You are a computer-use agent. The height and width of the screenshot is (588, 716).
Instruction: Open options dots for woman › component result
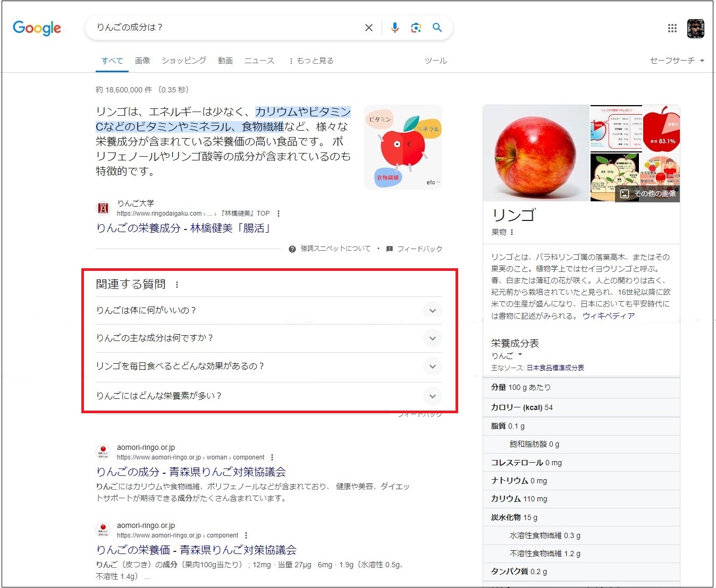click(x=272, y=457)
